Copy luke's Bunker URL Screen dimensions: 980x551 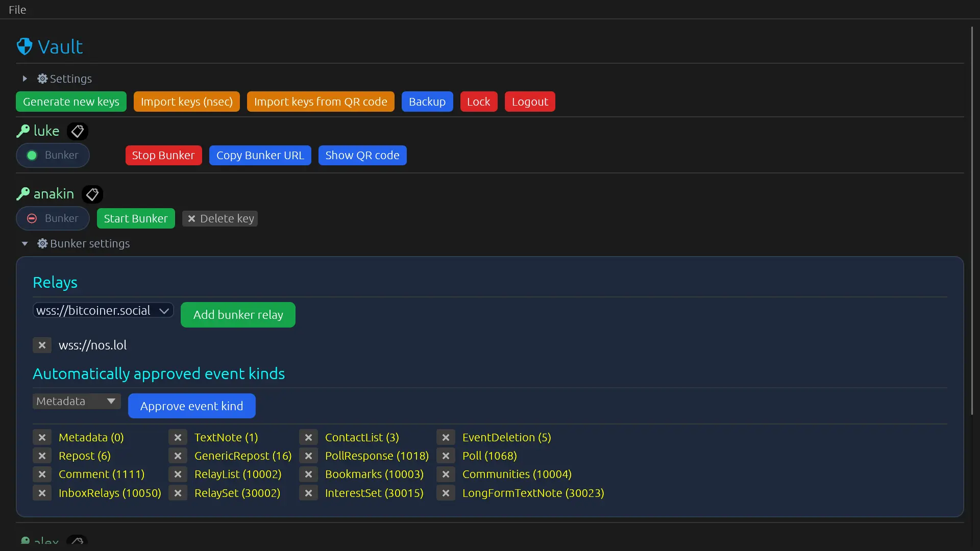point(260,155)
